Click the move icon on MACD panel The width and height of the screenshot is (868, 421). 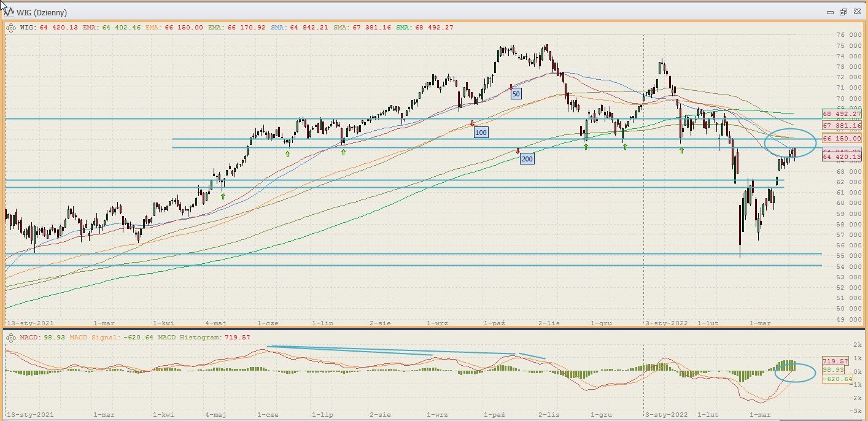point(11,338)
